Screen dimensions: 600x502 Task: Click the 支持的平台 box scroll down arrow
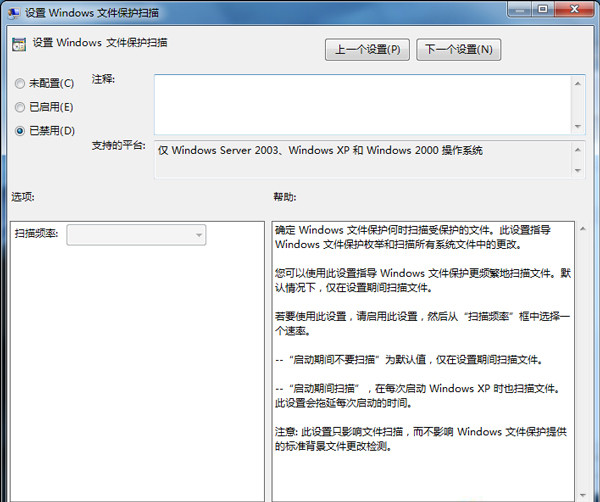pyautogui.click(x=578, y=170)
